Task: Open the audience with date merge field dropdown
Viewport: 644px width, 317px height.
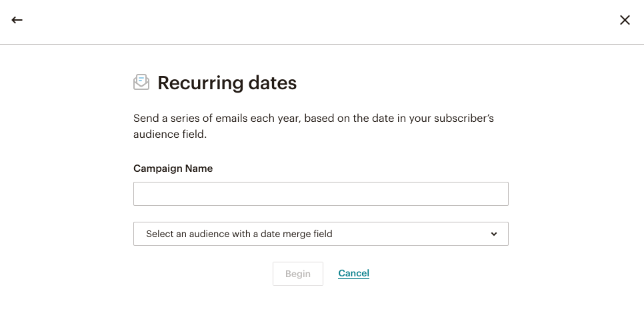Action: 321,234
